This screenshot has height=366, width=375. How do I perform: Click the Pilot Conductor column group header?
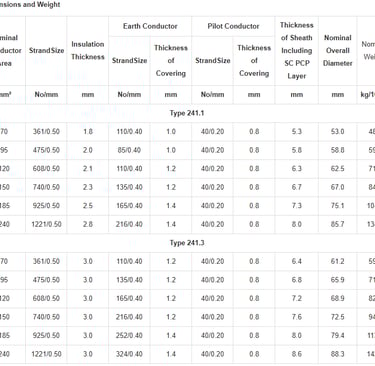tap(233, 26)
